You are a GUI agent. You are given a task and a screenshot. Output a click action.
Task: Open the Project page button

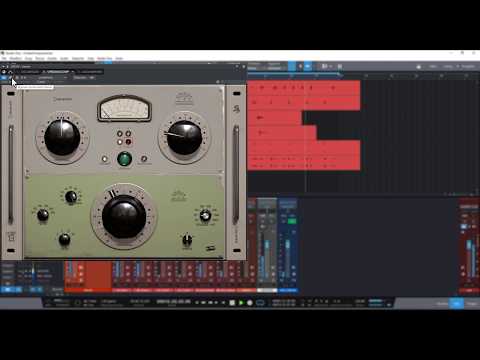click(x=468, y=67)
